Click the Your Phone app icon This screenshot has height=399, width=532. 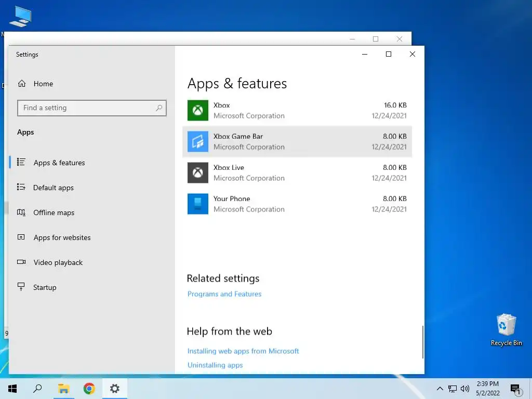198,204
